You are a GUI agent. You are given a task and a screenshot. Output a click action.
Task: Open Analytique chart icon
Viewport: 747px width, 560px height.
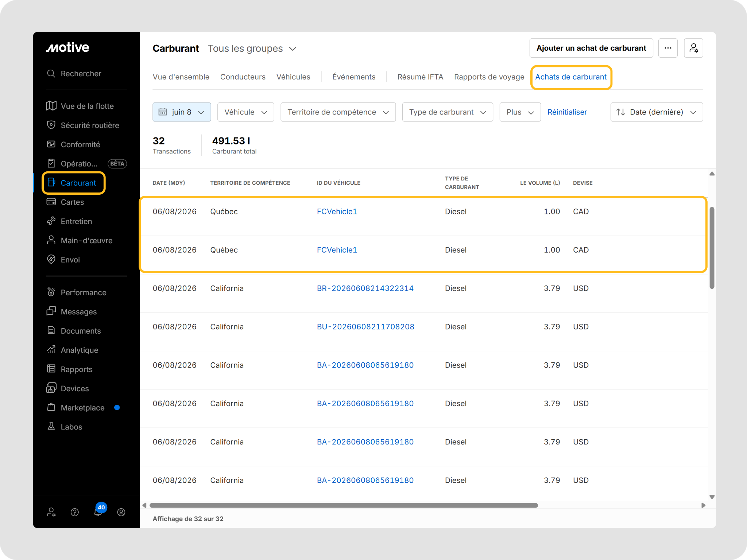point(51,350)
